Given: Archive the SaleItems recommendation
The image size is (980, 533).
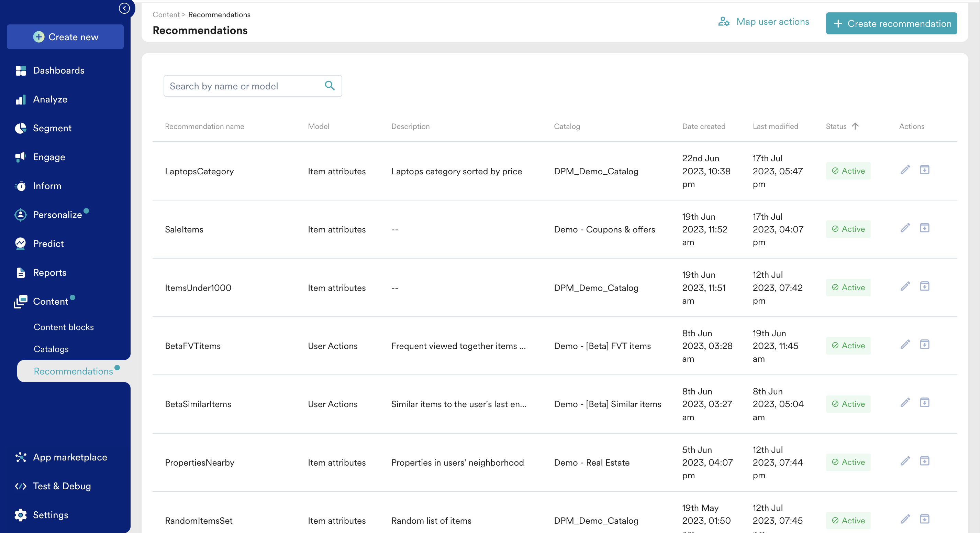Looking at the screenshot, I should coord(924,228).
